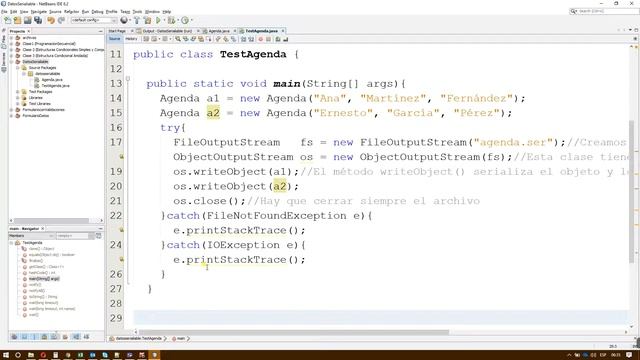Click the Save All toolbar icon
640x360 pixels.
pyautogui.click(x=38, y=20)
